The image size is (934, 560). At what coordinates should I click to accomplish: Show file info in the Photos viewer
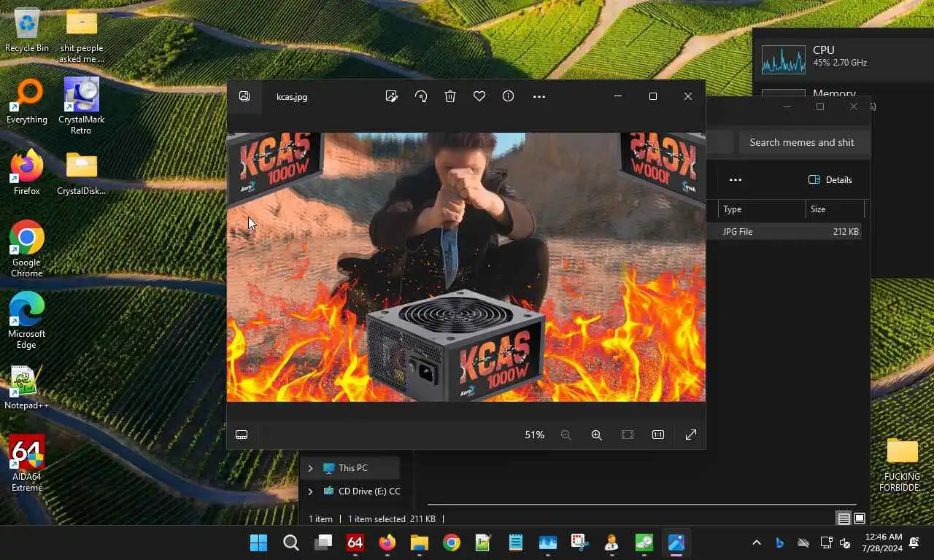click(x=509, y=96)
